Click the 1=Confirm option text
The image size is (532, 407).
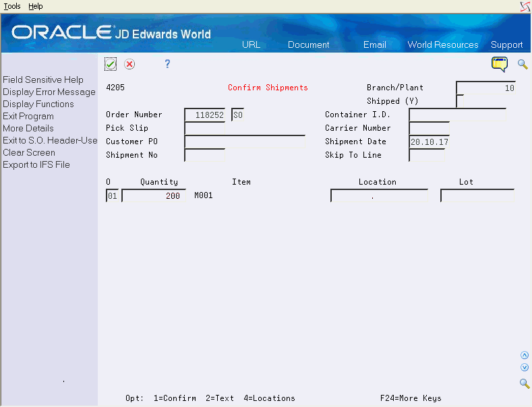pos(175,398)
